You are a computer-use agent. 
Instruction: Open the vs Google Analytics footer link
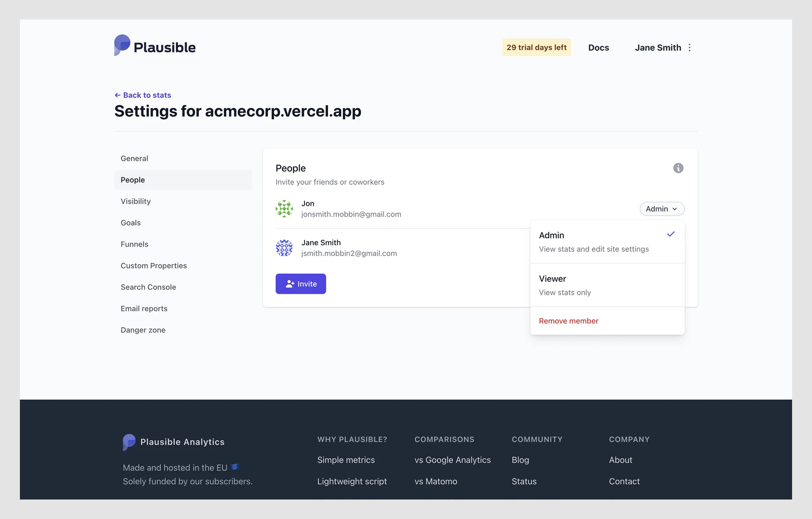[x=453, y=460]
